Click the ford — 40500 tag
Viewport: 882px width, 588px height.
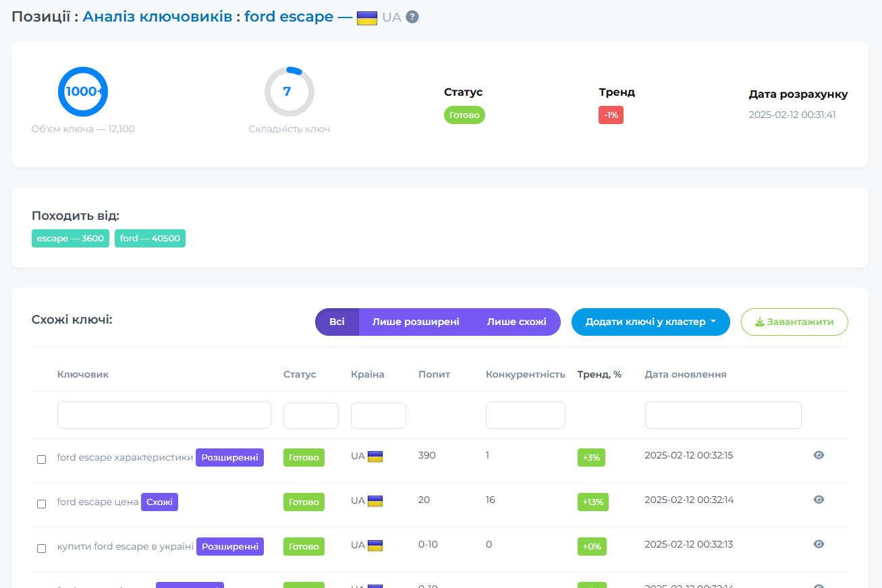coord(150,239)
